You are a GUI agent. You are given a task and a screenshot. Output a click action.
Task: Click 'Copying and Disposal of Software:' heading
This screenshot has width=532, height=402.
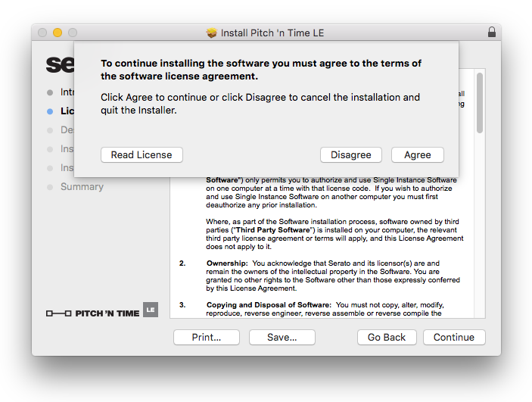pyautogui.click(x=269, y=305)
